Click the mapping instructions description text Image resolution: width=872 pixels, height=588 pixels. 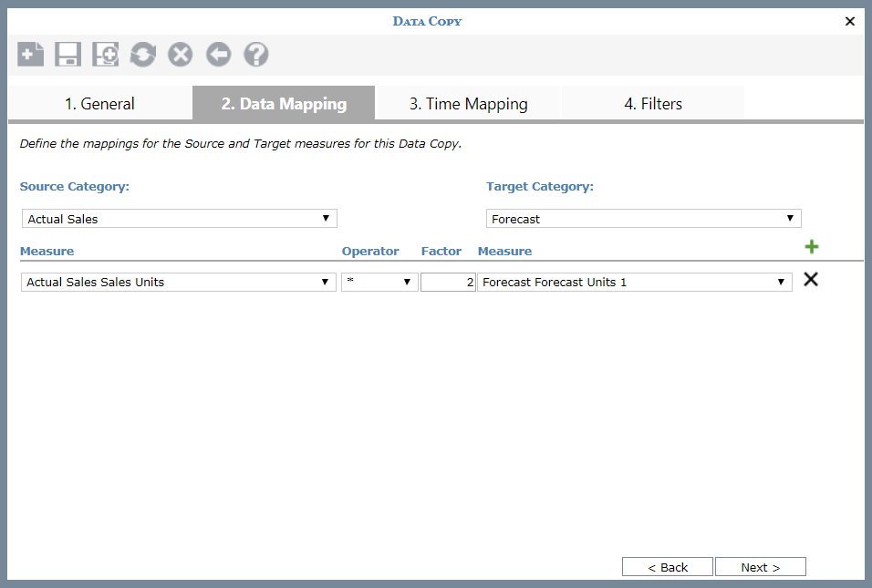[241, 143]
